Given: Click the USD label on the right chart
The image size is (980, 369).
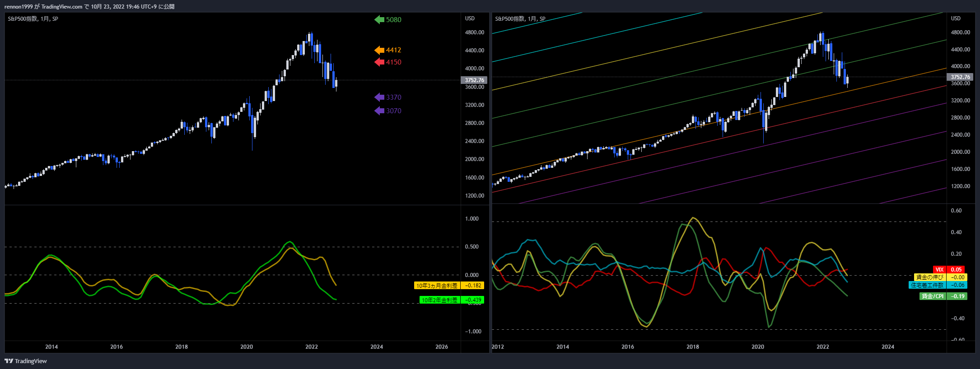Looking at the screenshot, I should [956, 18].
